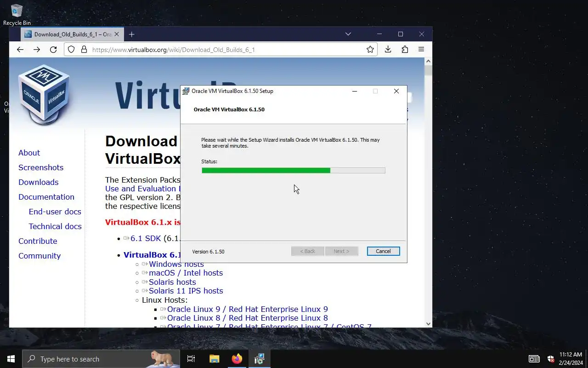The image size is (588, 368).
Task: Select the VirtualBox installer taskbar icon
Action: [x=259, y=359]
